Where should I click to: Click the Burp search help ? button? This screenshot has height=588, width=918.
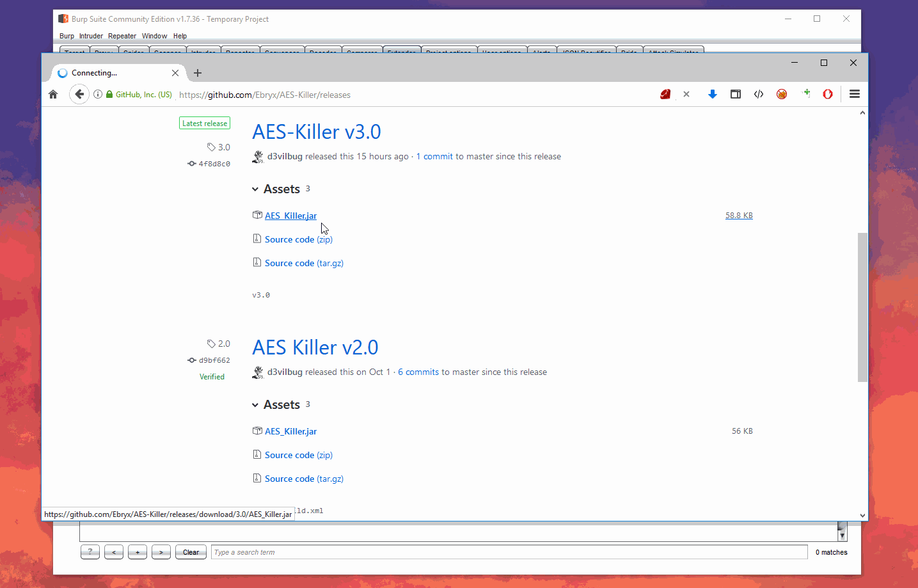pos(90,552)
